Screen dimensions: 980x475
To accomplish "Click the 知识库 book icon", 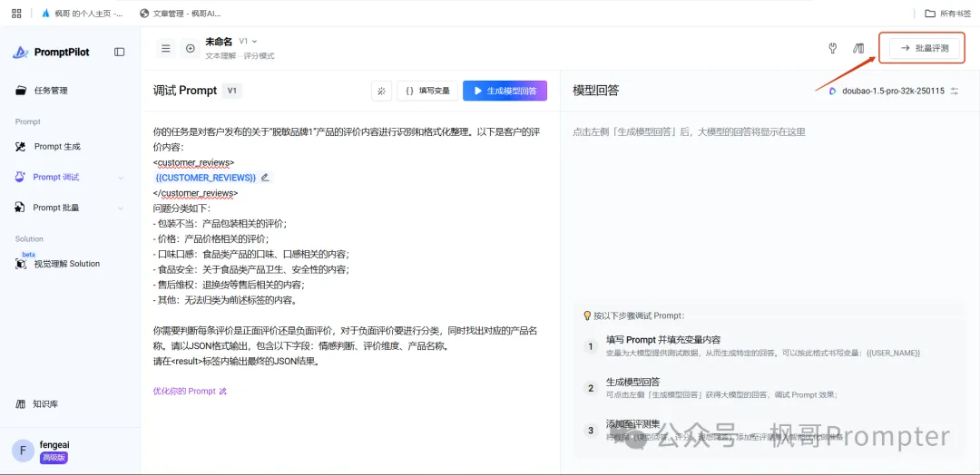I will point(21,404).
